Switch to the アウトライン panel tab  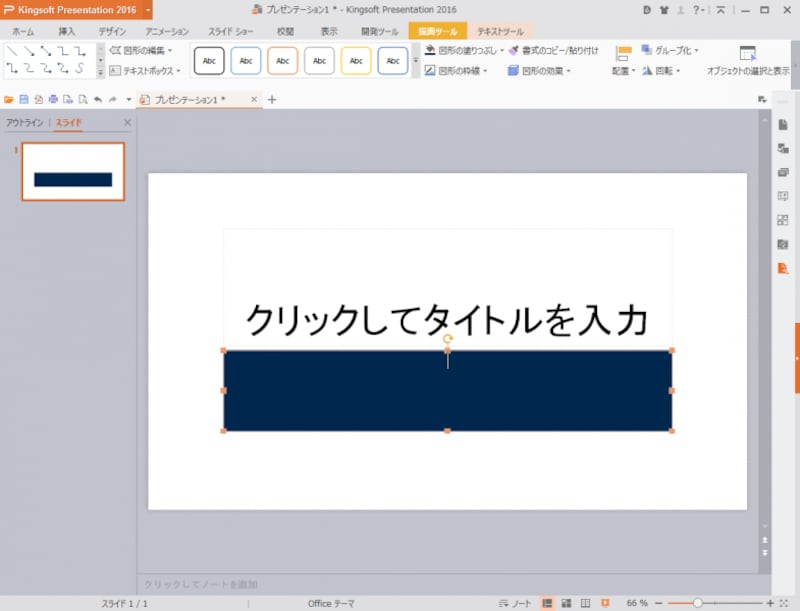pyautogui.click(x=26, y=122)
